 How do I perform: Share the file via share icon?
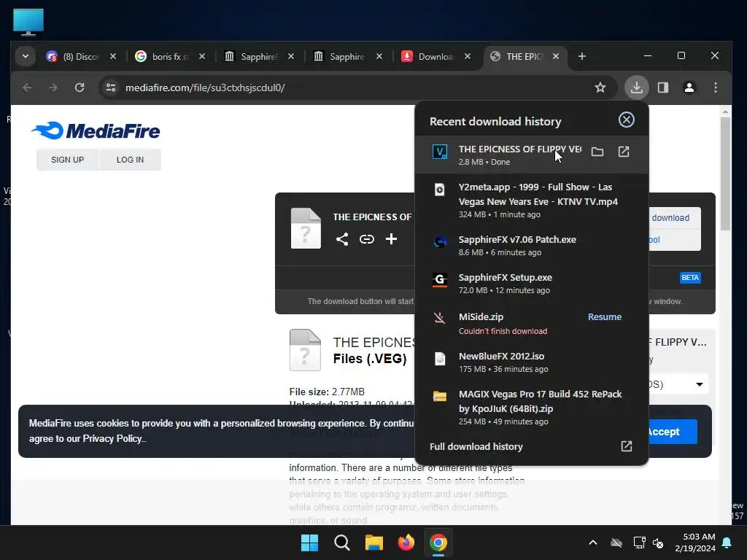(x=342, y=239)
